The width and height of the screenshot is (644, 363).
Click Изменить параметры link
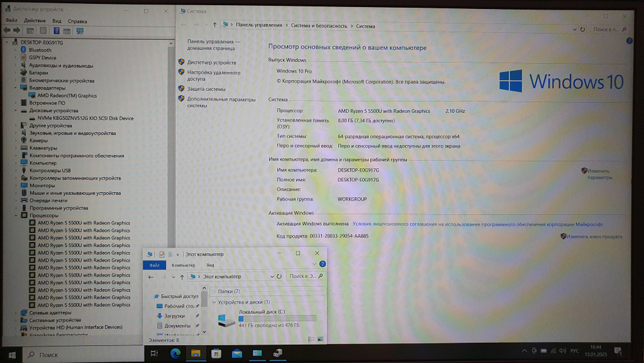pyautogui.click(x=599, y=174)
